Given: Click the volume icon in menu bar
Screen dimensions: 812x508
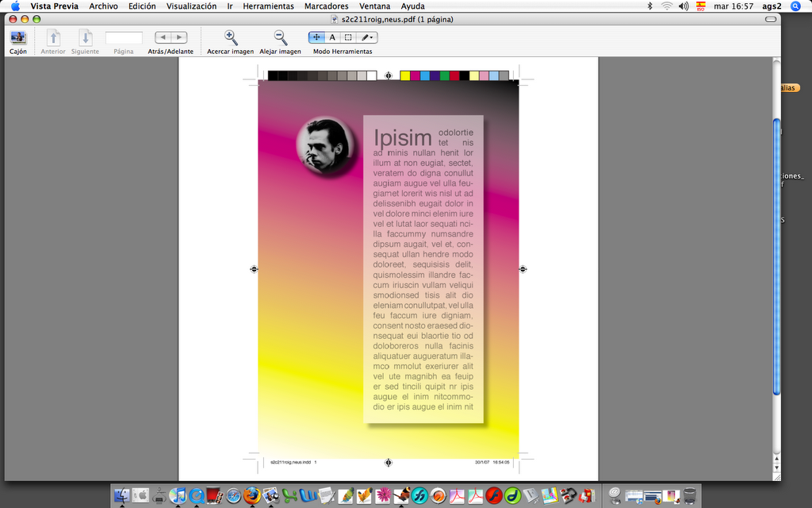Looking at the screenshot, I should (684, 6).
